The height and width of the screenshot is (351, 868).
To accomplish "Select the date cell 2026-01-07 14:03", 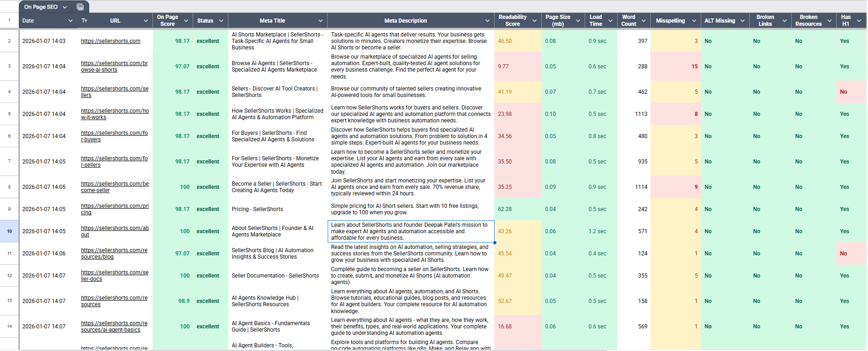I will (48, 41).
